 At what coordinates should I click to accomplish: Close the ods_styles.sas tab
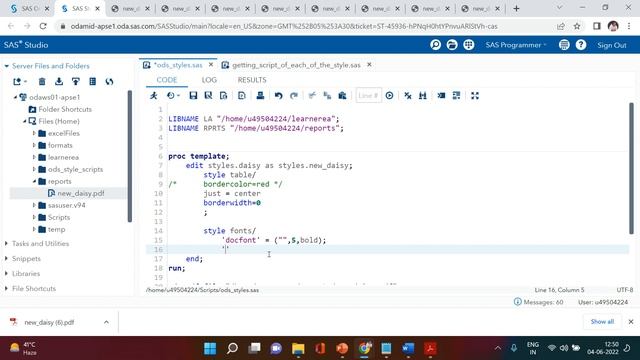(211, 65)
